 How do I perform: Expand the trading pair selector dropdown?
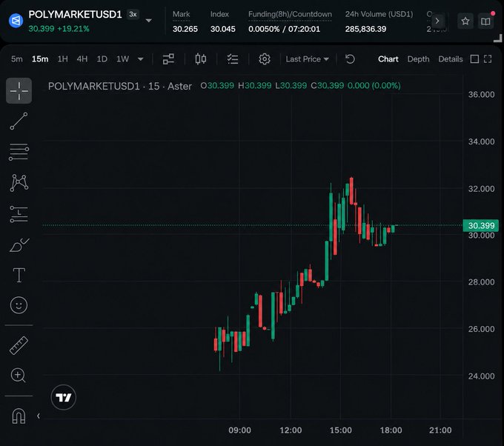[x=148, y=21]
